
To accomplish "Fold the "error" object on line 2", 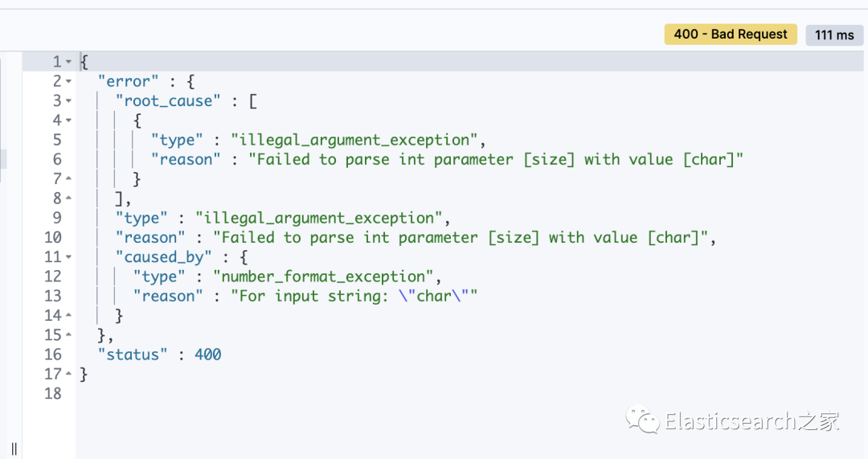I will pos(69,81).
